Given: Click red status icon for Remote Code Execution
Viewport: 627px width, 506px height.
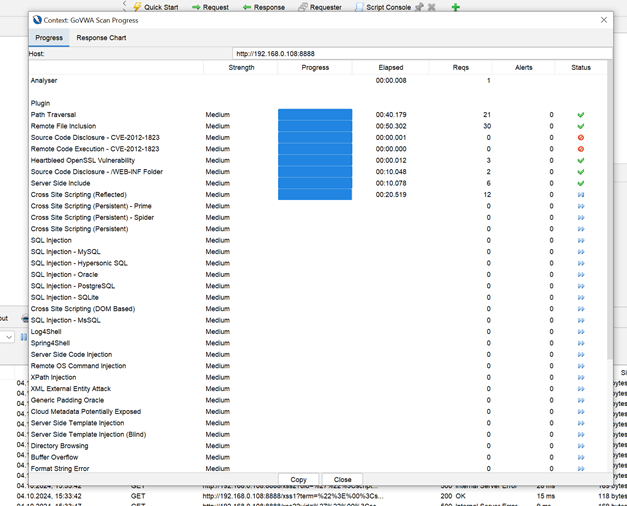Looking at the screenshot, I should pos(581,149).
